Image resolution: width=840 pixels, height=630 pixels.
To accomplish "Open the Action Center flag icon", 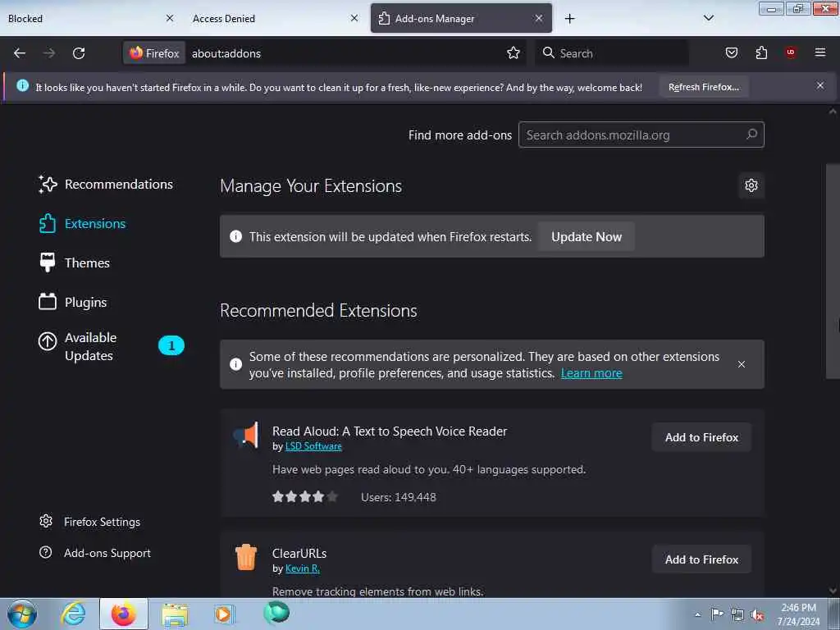I will point(717,614).
